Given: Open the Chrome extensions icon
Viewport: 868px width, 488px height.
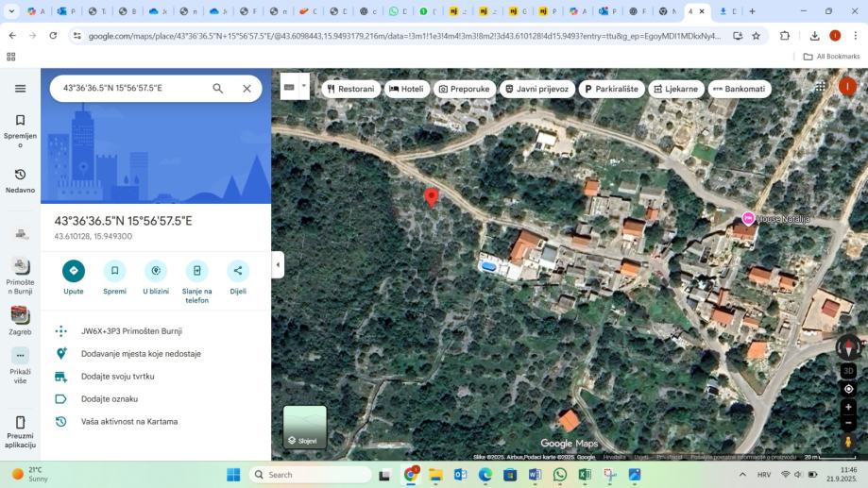Looking at the screenshot, I should tap(785, 36).
